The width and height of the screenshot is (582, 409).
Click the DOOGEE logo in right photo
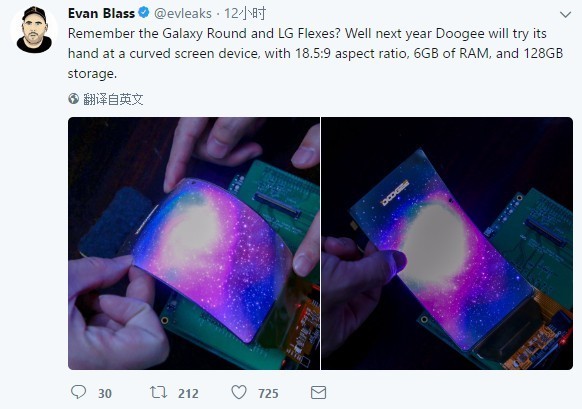tap(395, 193)
